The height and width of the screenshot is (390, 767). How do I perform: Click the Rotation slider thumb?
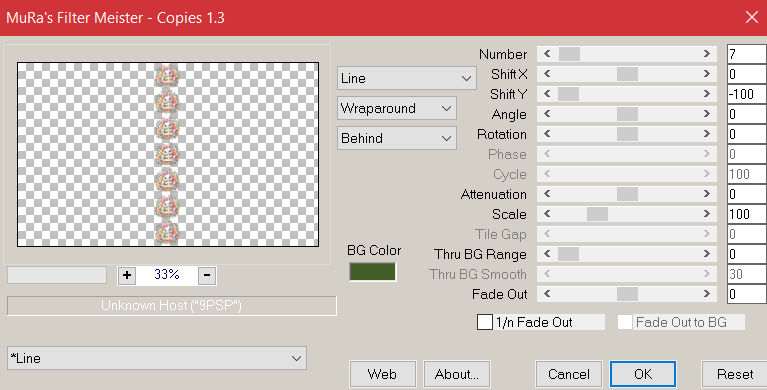click(627, 134)
